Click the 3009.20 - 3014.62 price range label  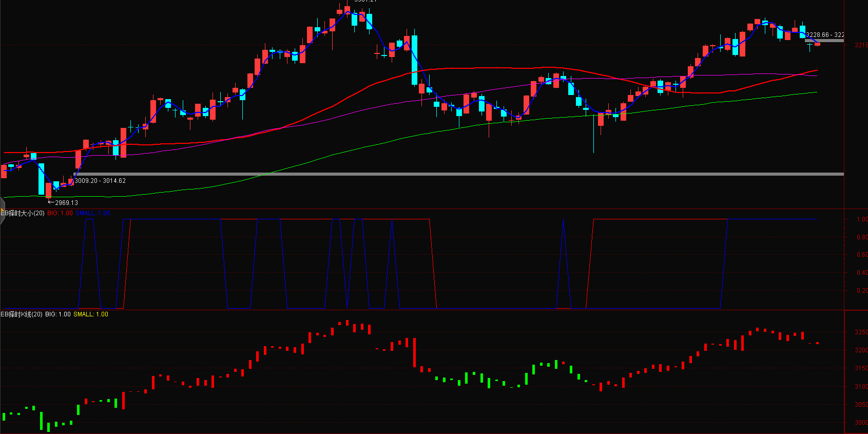point(100,181)
